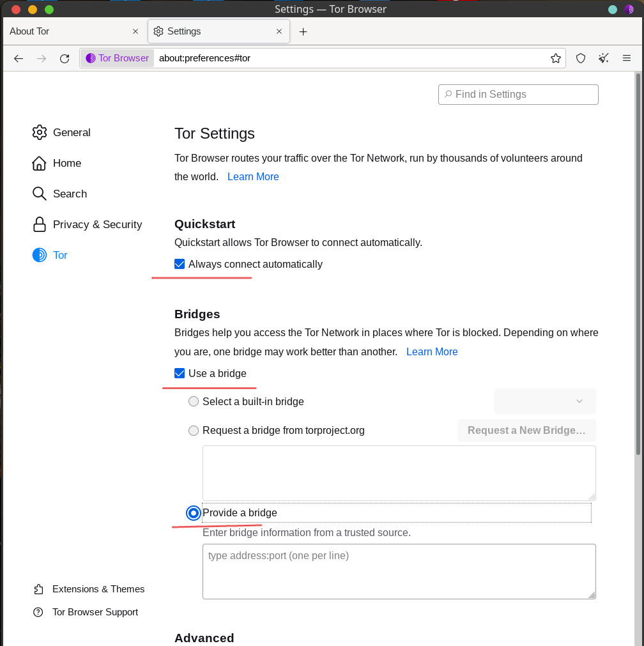Click the teal circle in the title bar

612,10
